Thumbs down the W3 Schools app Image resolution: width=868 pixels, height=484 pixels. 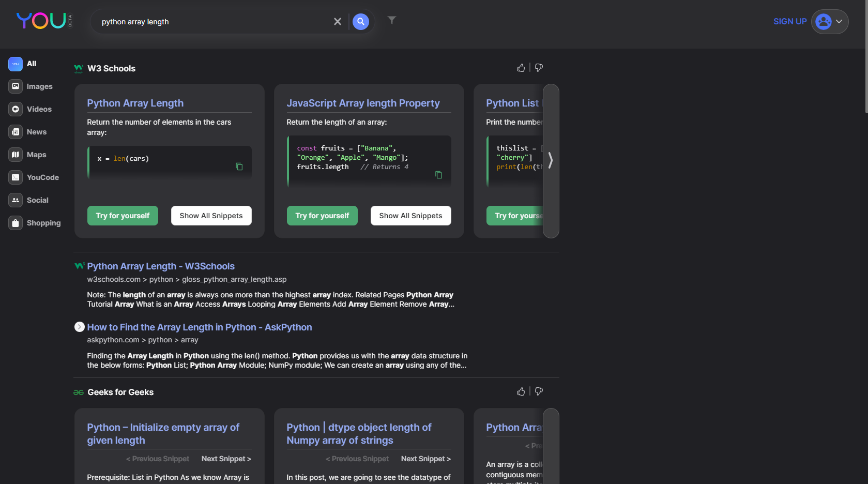point(539,68)
